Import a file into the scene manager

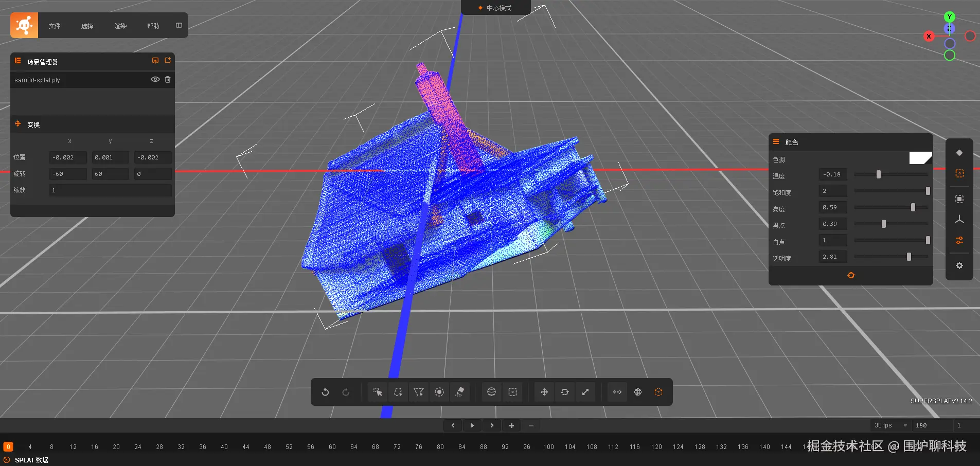click(x=155, y=61)
